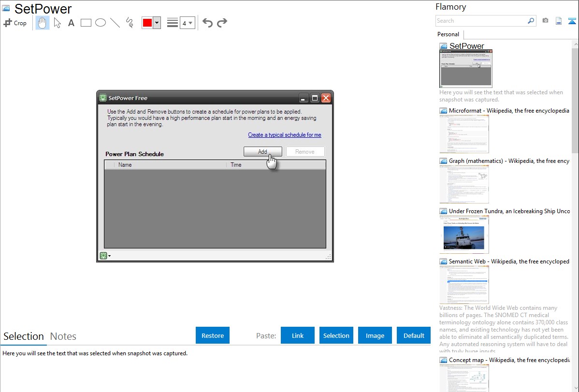Open the SetPower Free status icon dropdown
The width and height of the screenshot is (579, 392).
(105, 256)
